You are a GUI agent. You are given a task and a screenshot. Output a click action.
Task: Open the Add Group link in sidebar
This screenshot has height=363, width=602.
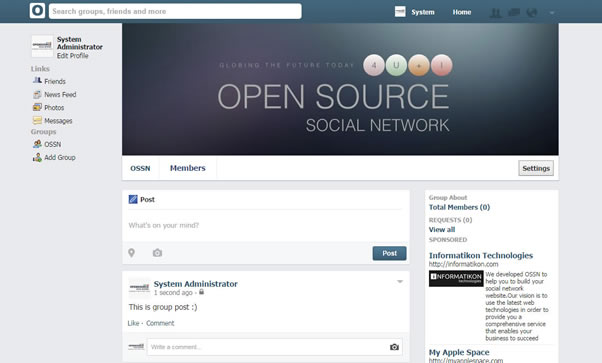coord(60,157)
